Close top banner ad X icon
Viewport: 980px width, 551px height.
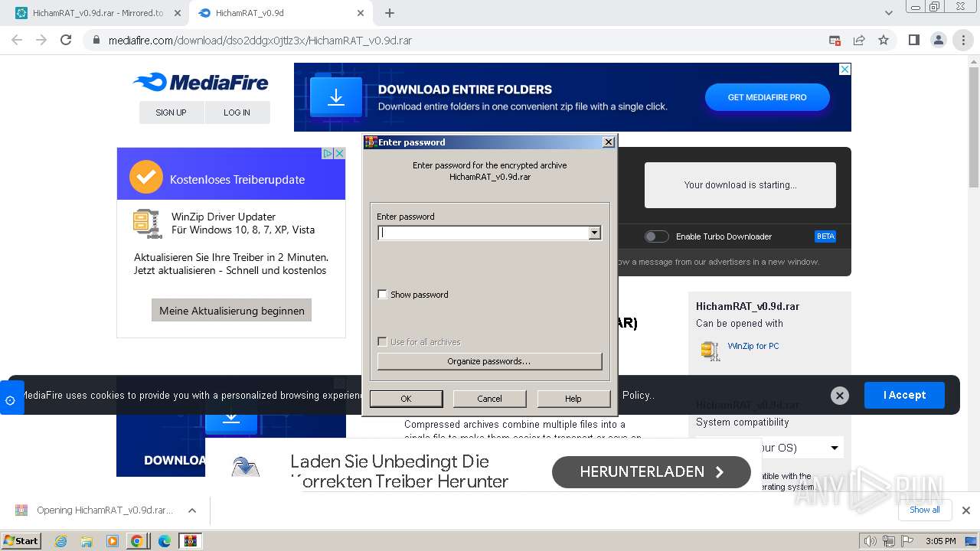click(x=845, y=69)
